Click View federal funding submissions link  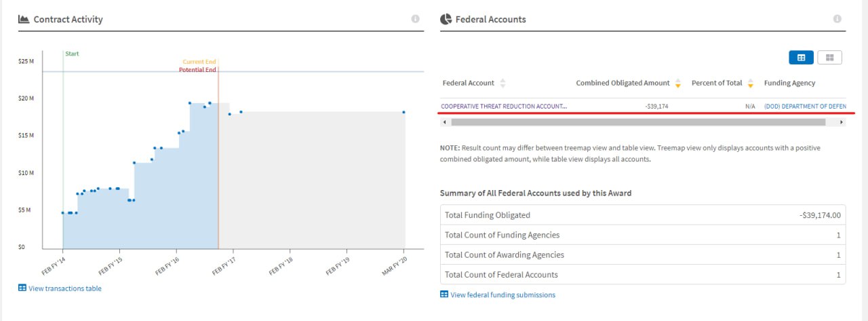(502, 295)
